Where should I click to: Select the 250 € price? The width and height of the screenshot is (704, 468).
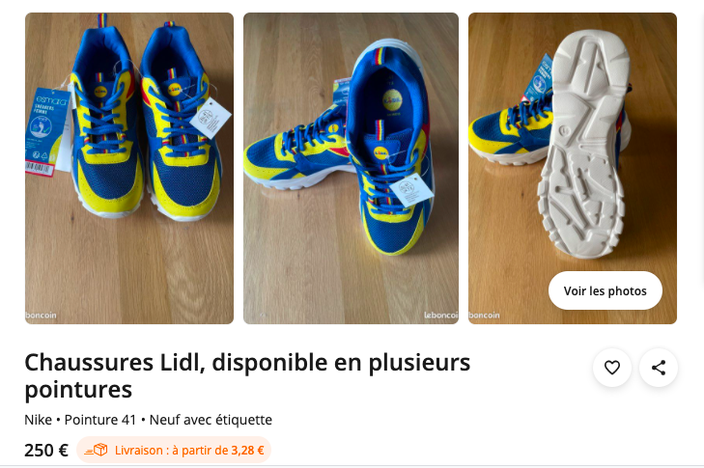click(x=46, y=450)
